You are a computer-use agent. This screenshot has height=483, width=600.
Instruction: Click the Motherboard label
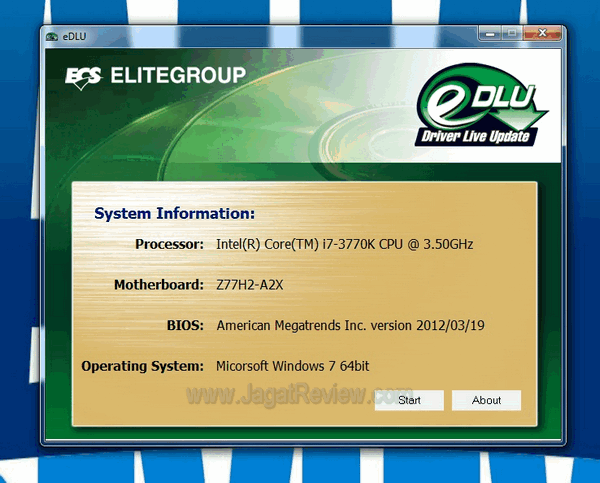159,285
